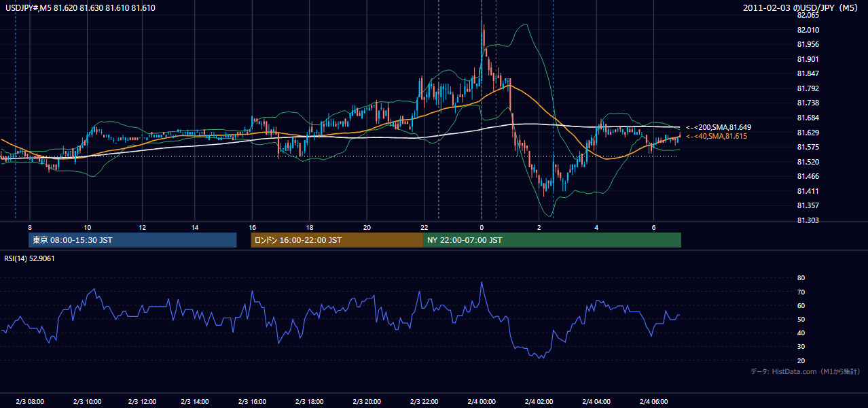This screenshot has height=408, width=868.
Task: Click the 2/3 14:00 date label
Action: [195, 401]
